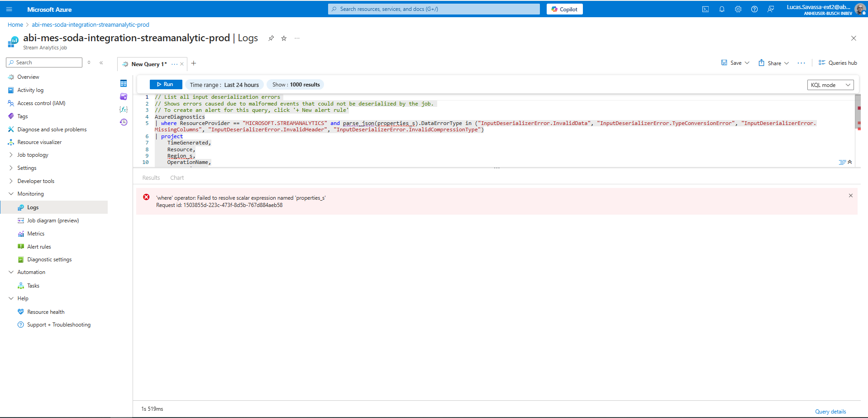Open abi-mes-soda-integration-streamanalytic-prod breadcrumb

point(91,25)
